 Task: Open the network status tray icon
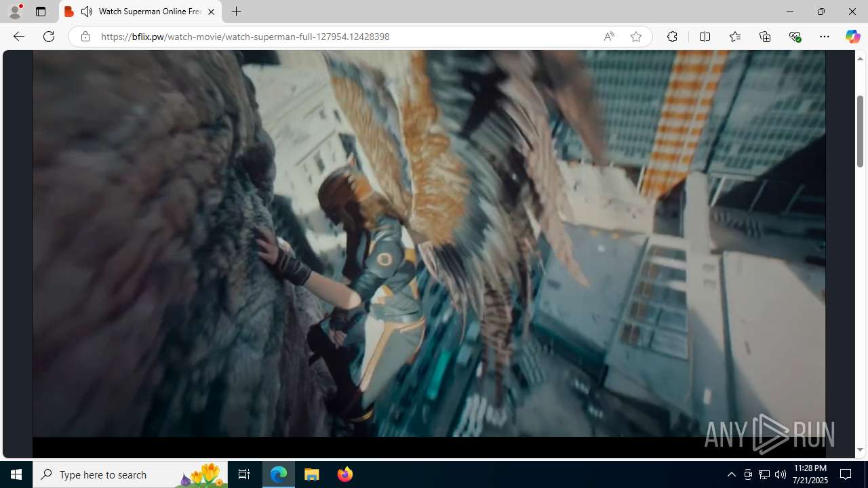[x=764, y=474]
